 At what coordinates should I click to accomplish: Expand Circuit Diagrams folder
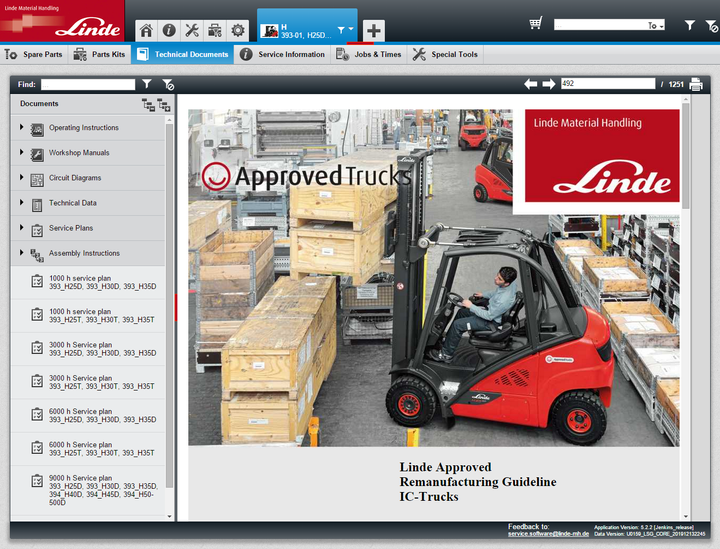pyautogui.click(x=21, y=177)
